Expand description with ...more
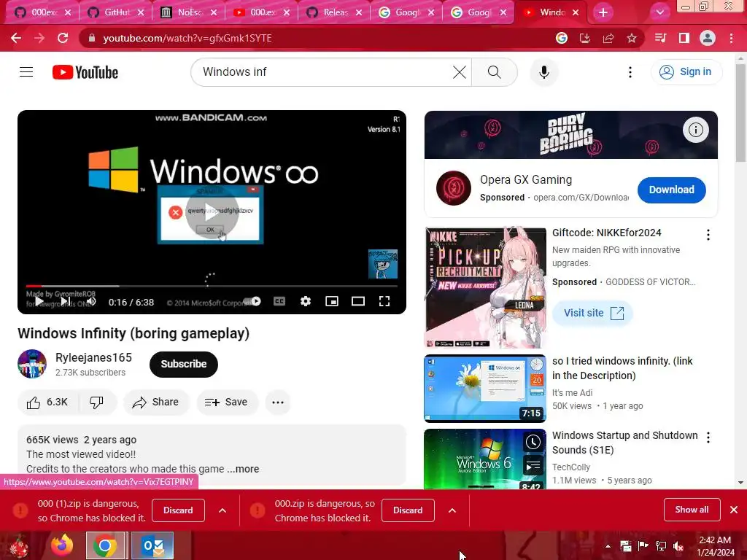The width and height of the screenshot is (747, 560). click(243, 469)
